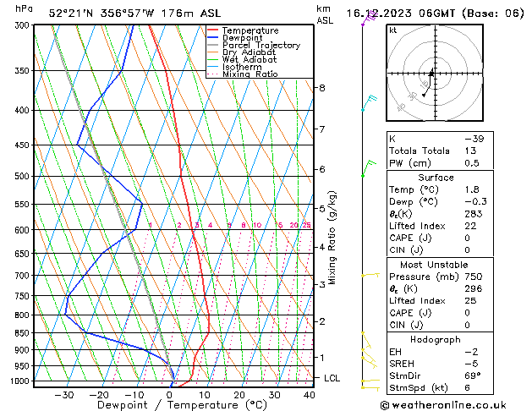The height and width of the screenshot is (411, 532).
Task: Click the cyan wind barb at 400 hPa
Action: tap(369, 103)
